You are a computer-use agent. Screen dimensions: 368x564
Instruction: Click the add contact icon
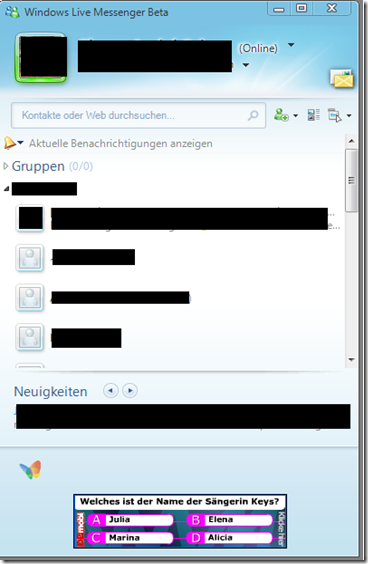tap(281, 115)
